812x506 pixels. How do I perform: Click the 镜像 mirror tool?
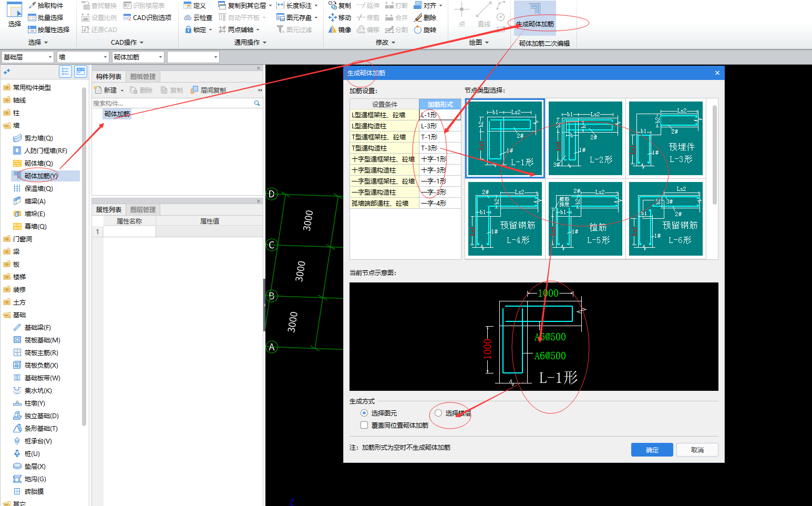point(340,29)
